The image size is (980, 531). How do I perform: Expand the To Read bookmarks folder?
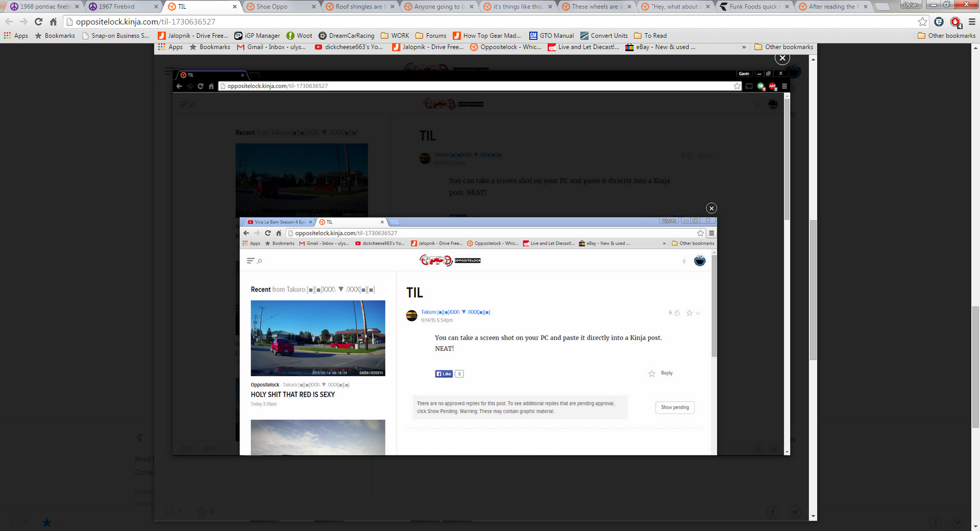click(650, 36)
